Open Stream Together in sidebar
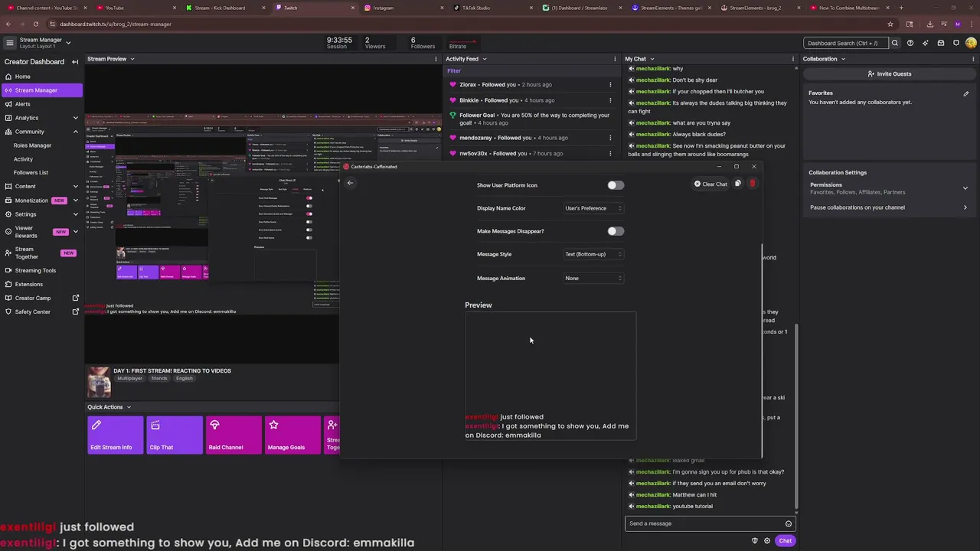This screenshot has height=551, width=980. click(x=41, y=253)
